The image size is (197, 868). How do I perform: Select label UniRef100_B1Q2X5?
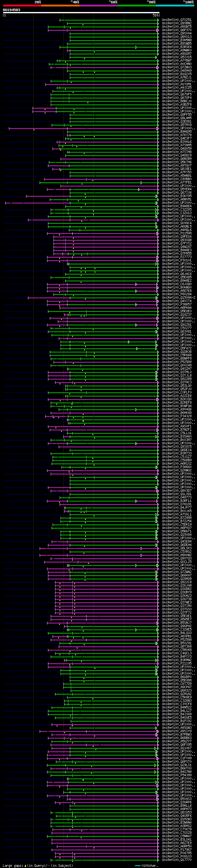(177, 74)
